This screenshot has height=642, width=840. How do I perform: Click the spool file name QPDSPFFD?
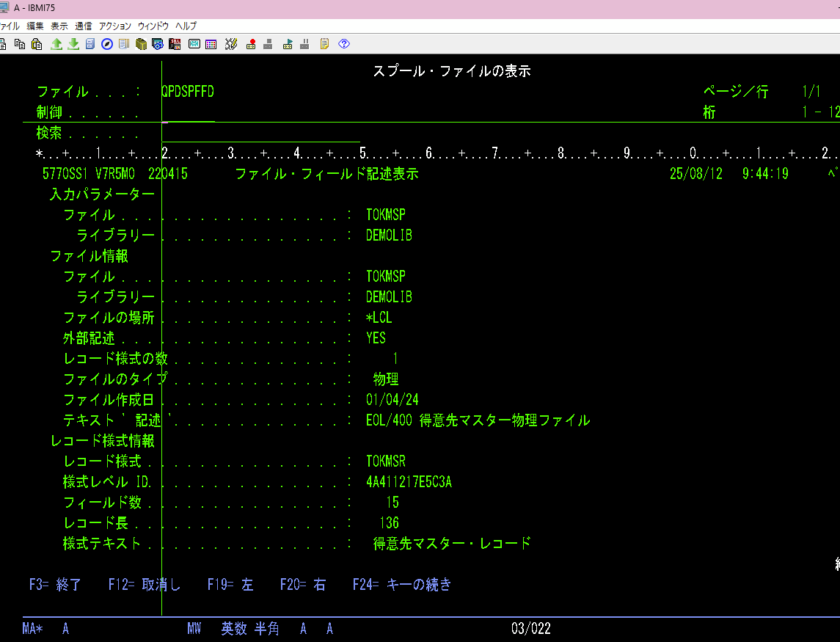click(188, 92)
